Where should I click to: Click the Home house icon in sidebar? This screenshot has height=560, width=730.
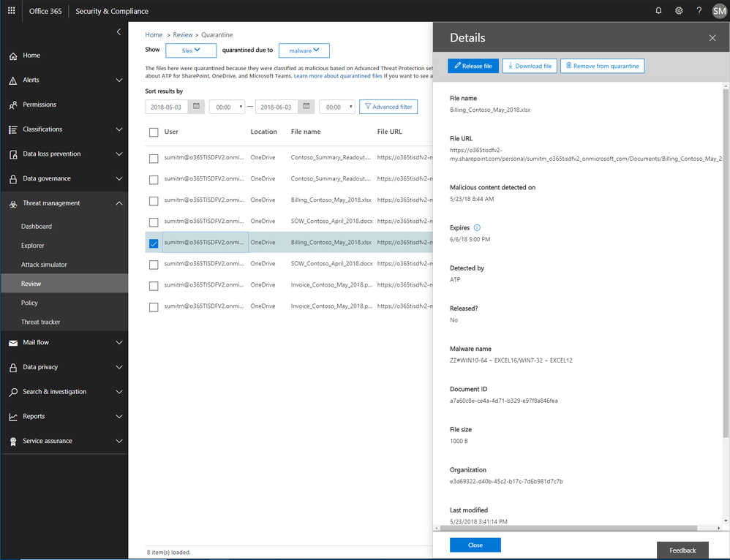click(13, 56)
